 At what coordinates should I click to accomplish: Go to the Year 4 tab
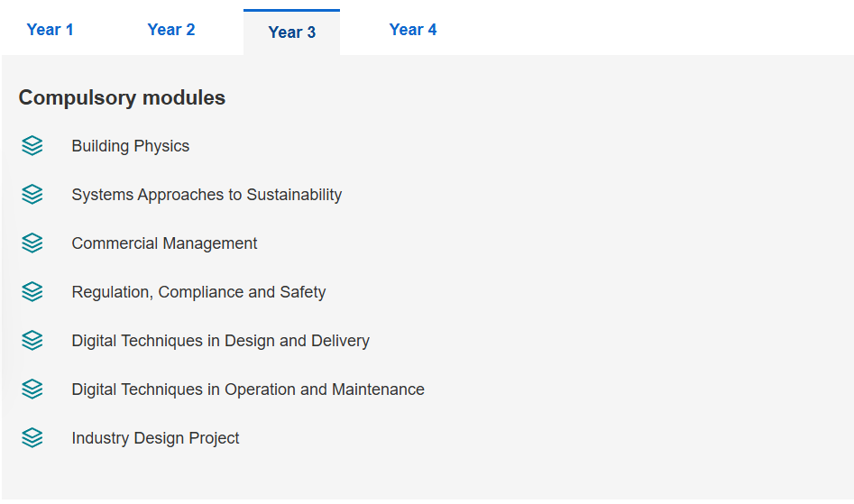pos(413,30)
